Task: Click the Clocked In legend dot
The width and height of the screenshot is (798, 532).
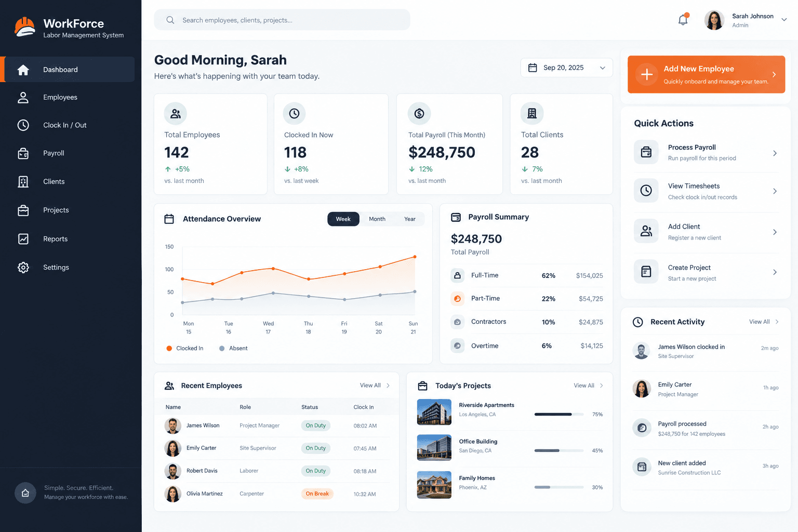Action: 169,349
